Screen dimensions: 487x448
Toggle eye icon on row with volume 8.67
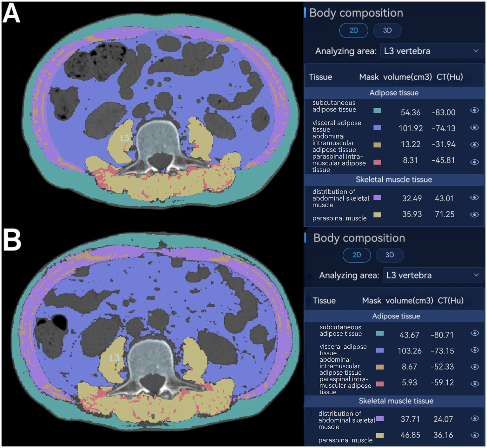coord(475,367)
